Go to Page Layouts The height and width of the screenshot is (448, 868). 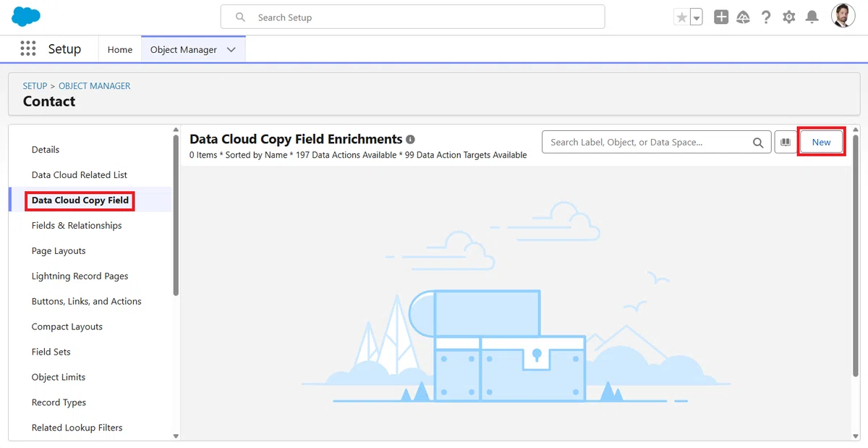59,250
